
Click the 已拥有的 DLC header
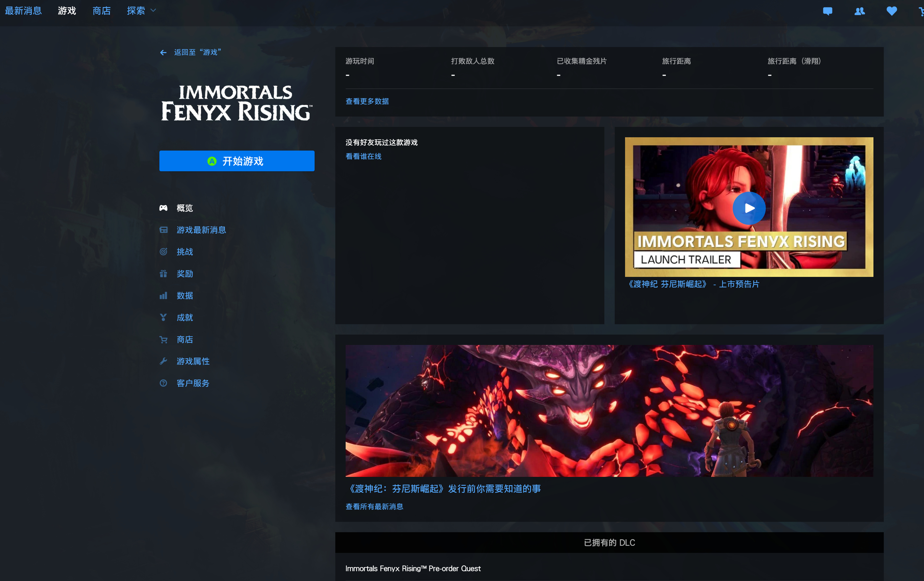click(x=609, y=542)
